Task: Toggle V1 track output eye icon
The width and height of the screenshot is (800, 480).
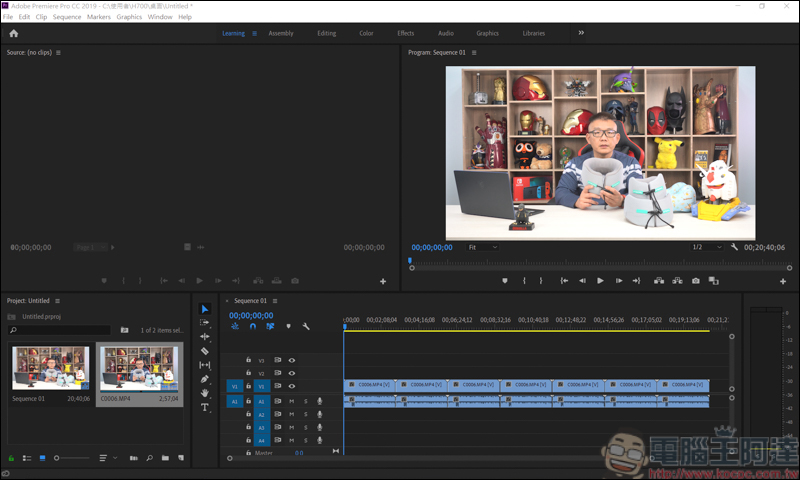Action: pyautogui.click(x=292, y=386)
